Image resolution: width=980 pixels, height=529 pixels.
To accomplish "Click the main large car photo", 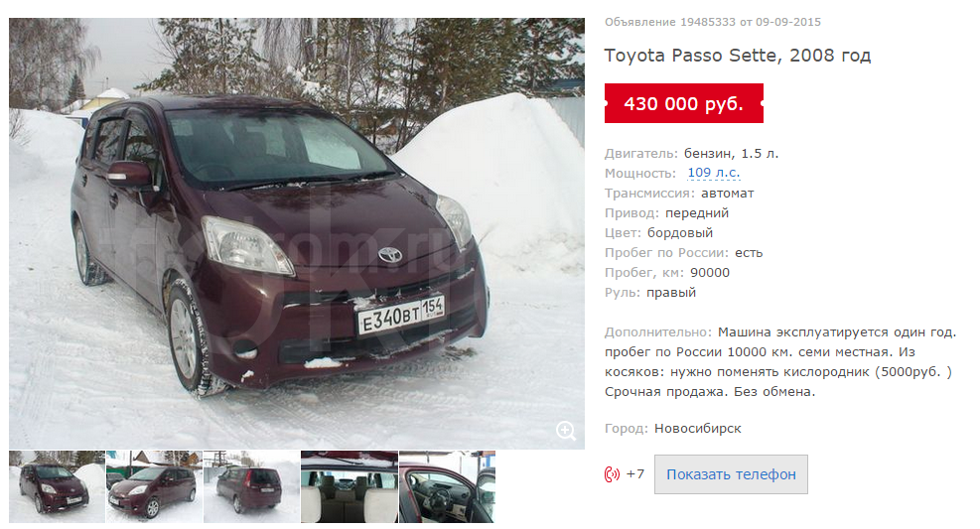I will 297,233.
